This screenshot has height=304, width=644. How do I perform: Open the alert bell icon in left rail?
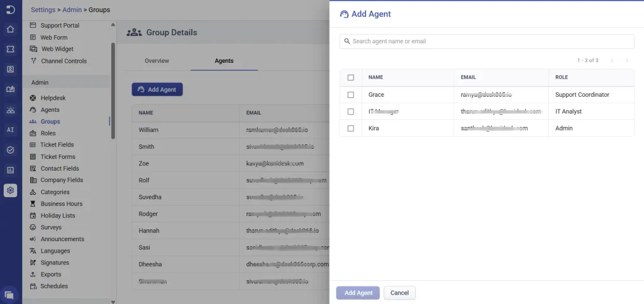click(10, 109)
